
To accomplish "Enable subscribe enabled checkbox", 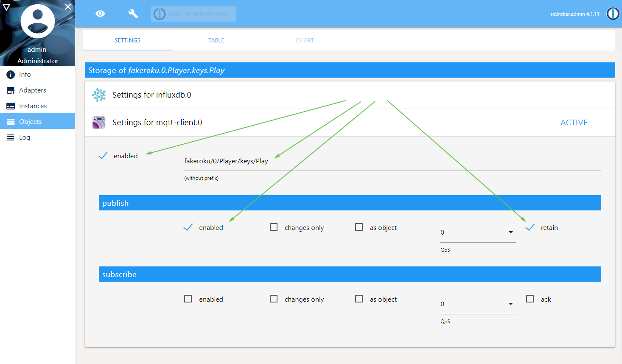I will pyautogui.click(x=188, y=299).
